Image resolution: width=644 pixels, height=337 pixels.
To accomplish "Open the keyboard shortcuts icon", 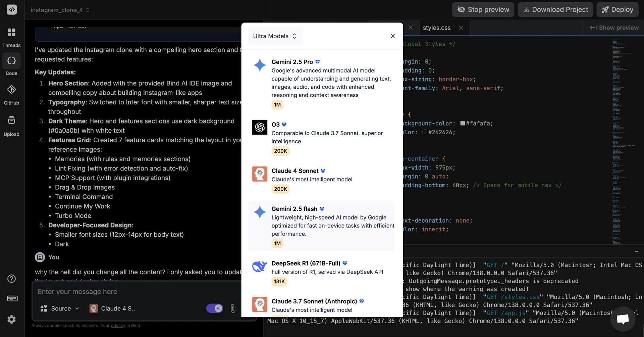I will pyautogui.click(x=12, y=299).
